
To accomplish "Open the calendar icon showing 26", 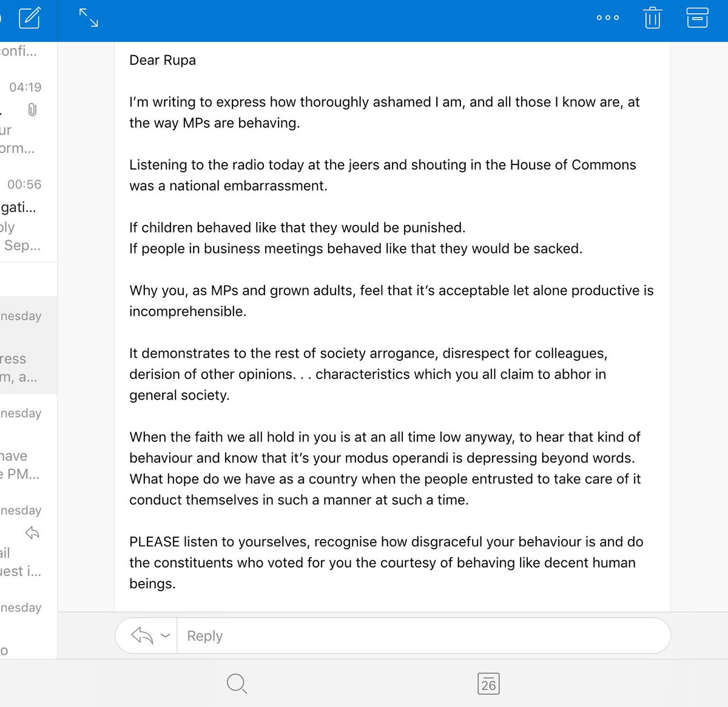I will click(x=488, y=683).
